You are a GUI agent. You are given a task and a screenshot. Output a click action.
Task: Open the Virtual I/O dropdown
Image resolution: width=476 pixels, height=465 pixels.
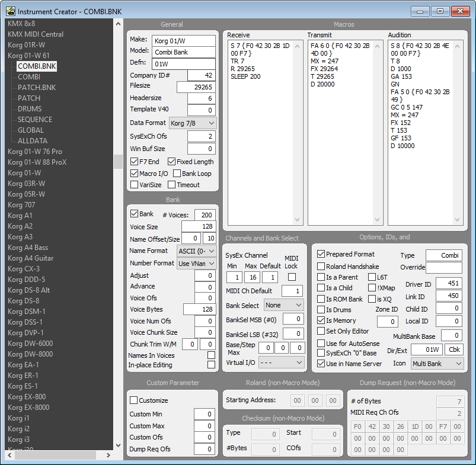[x=282, y=363]
